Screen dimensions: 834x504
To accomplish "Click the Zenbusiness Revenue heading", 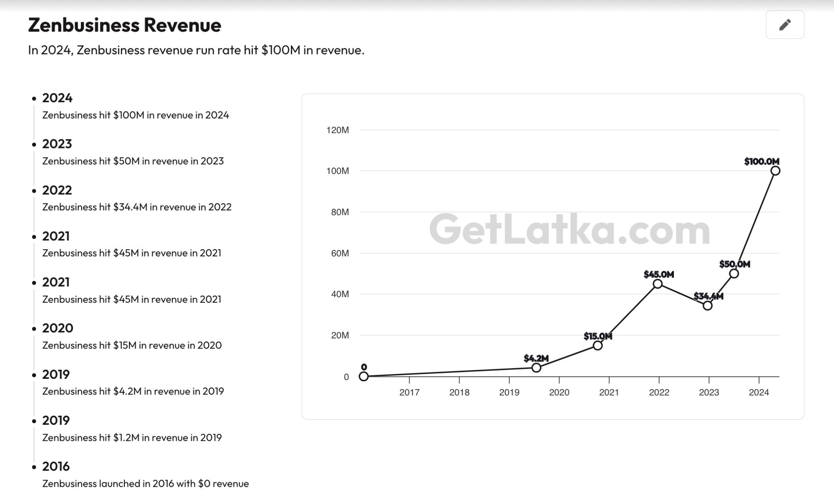I will point(124,25).
